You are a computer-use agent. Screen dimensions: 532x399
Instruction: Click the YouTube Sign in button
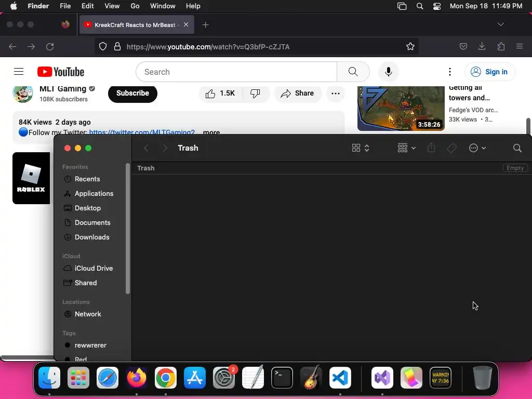coord(489,72)
